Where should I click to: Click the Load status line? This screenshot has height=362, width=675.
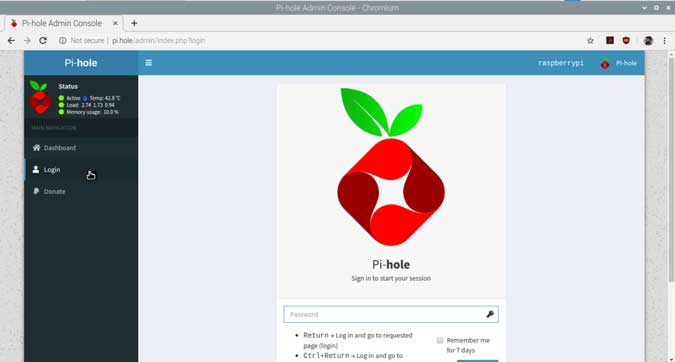tap(87, 105)
